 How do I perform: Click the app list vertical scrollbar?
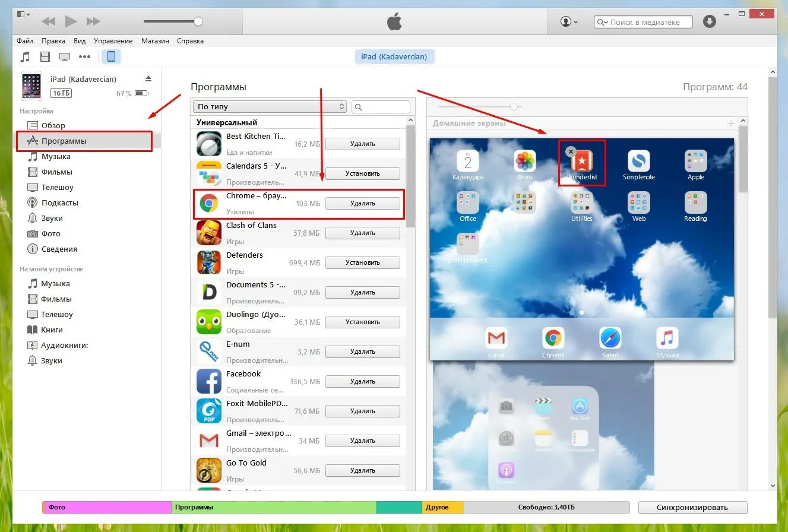pos(410,176)
